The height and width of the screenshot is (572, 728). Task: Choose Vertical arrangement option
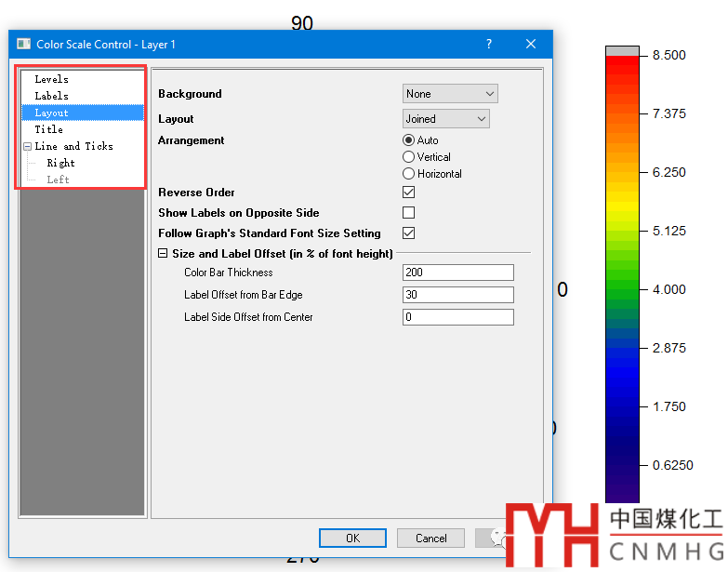(x=408, y=157)
